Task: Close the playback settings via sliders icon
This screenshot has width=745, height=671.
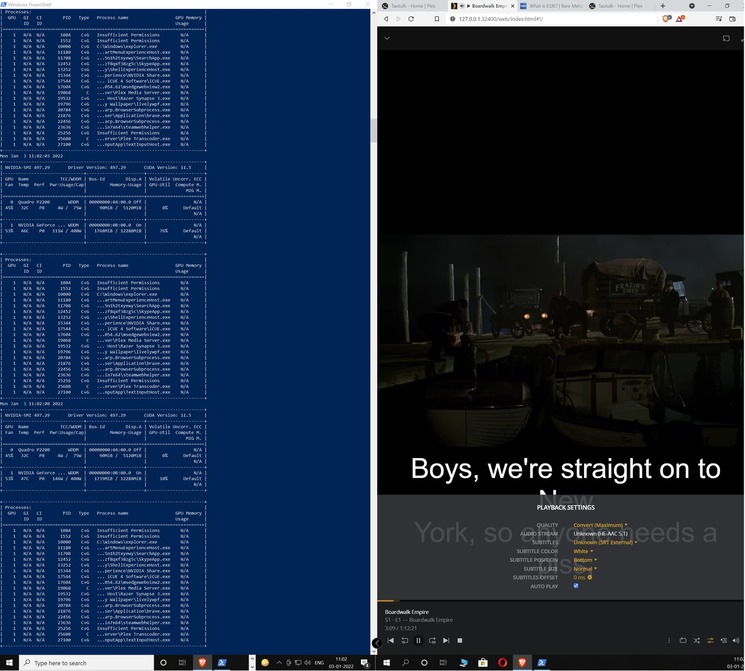Action: (x=710, y=641)
